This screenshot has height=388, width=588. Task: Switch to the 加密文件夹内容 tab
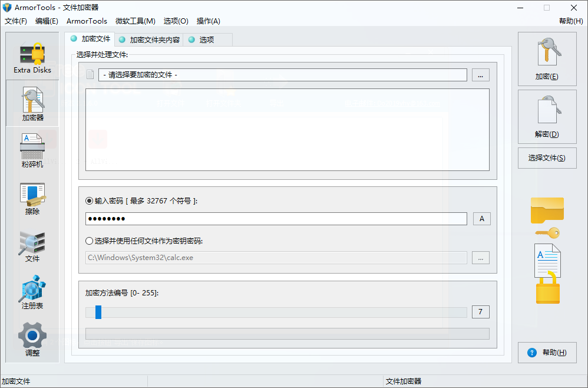147,39
